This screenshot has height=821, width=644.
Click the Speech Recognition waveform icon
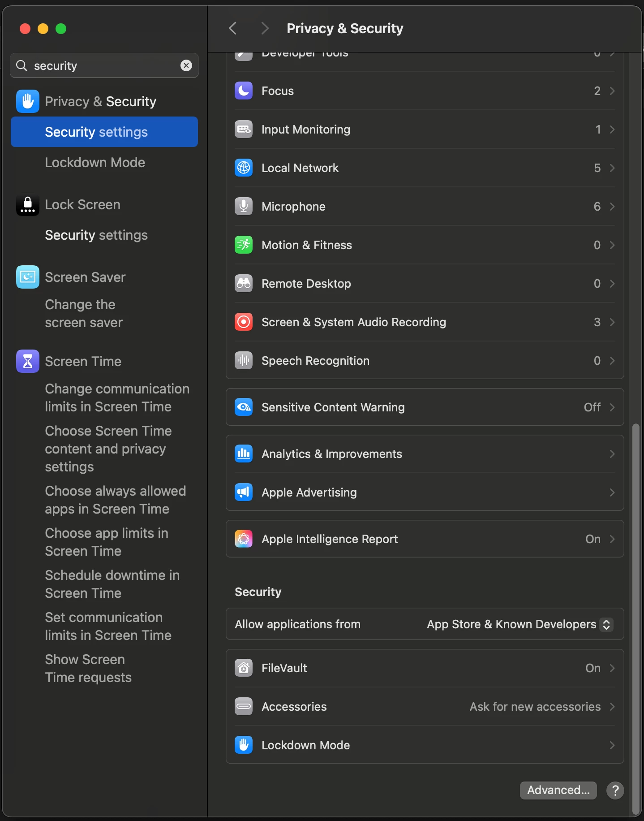[x=244, y=361]
